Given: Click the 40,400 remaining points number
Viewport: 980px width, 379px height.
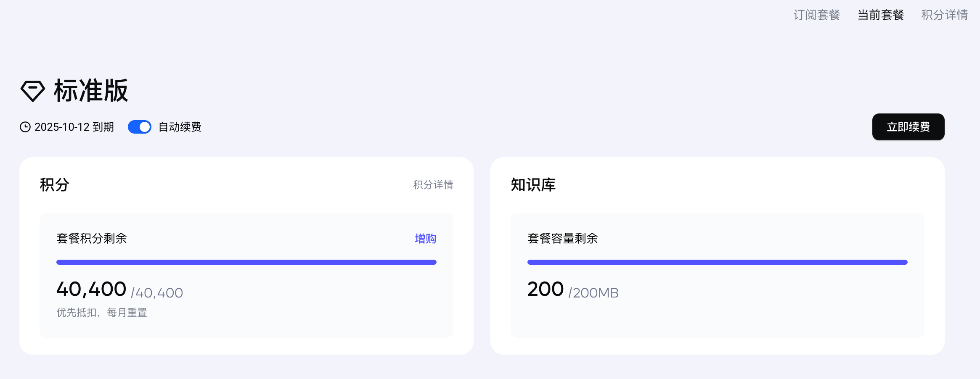Looking at the screenshot, I should [91, 289].
